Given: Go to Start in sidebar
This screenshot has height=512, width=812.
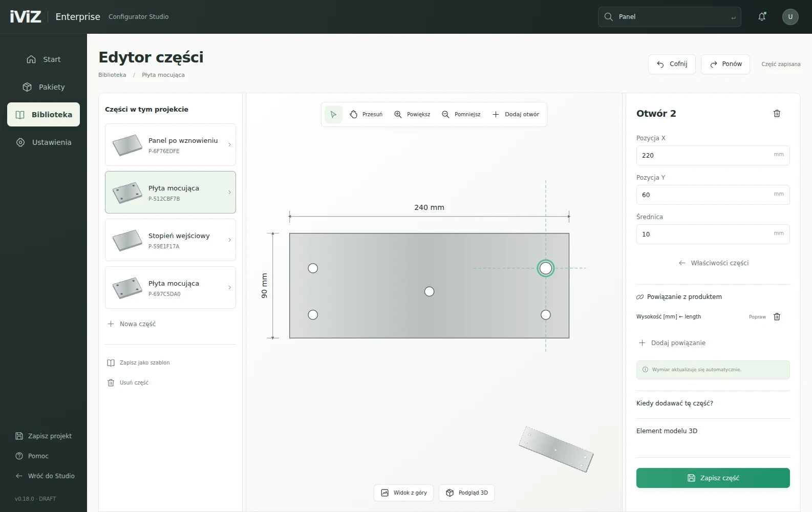Looking at the screenshot, I should coord(44,59).
